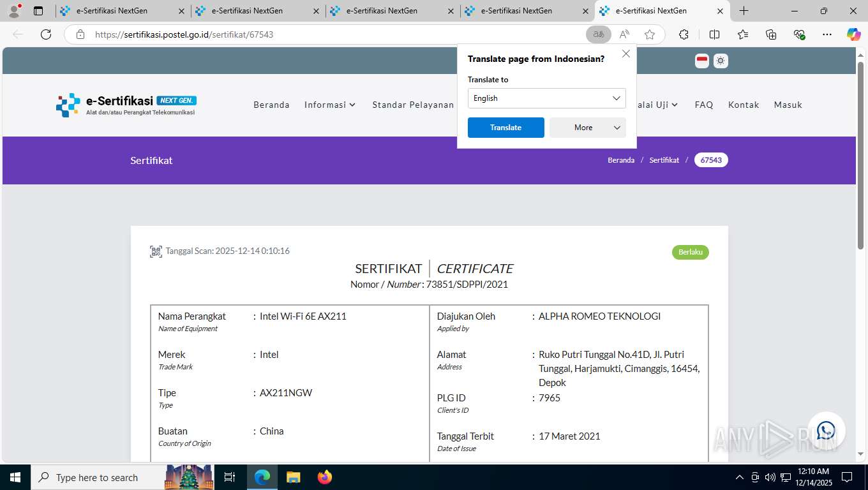Viewport: 868px width, 490px height.
Task: Switch language with Indonesian flag icon
Action: [x=702, y=61]
